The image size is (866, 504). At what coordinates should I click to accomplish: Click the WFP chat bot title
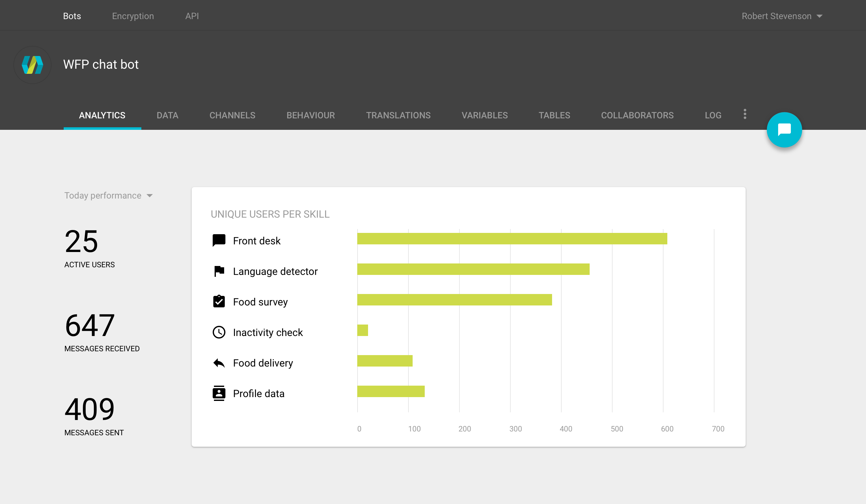101,64
